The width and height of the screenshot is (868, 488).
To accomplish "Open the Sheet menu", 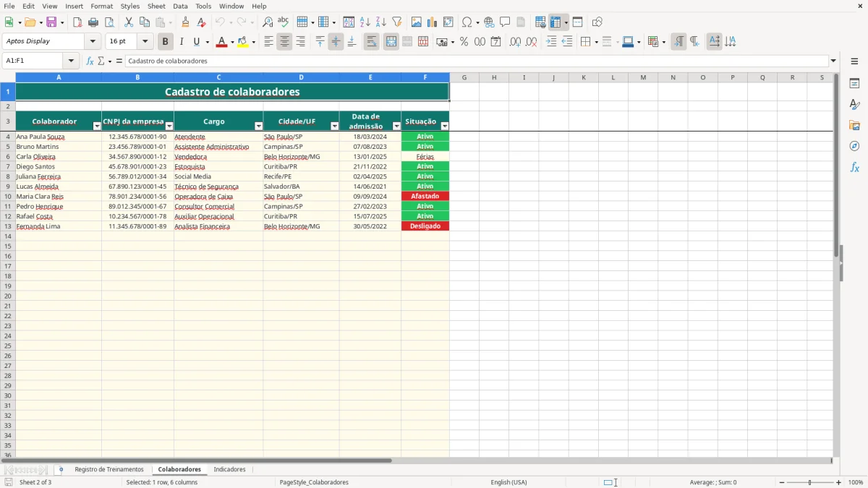I will (x=156, y=6).
